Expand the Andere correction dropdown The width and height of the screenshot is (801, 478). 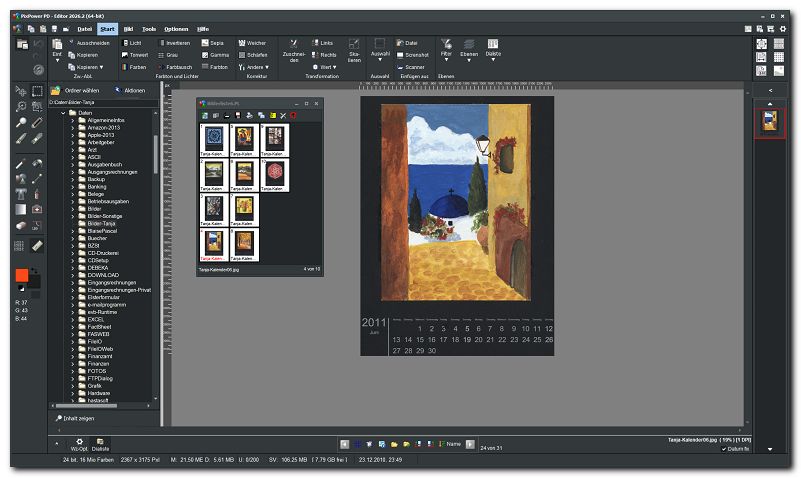257,67
